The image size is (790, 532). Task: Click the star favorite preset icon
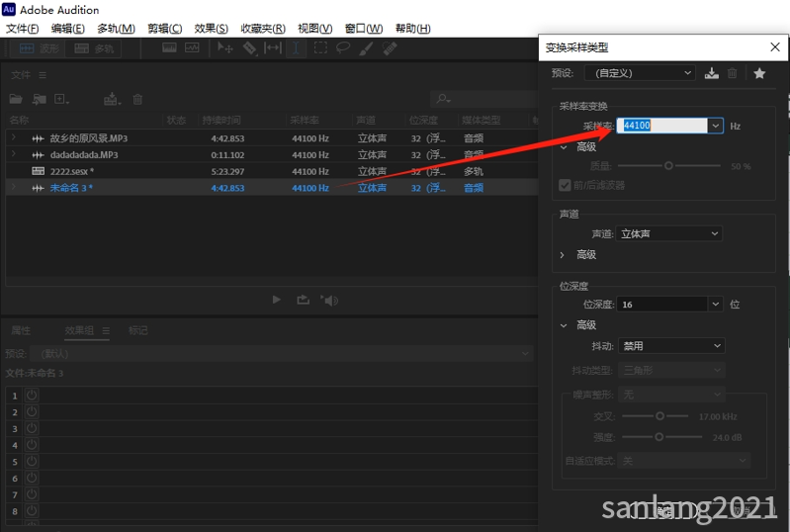click(x=759, y=73)
